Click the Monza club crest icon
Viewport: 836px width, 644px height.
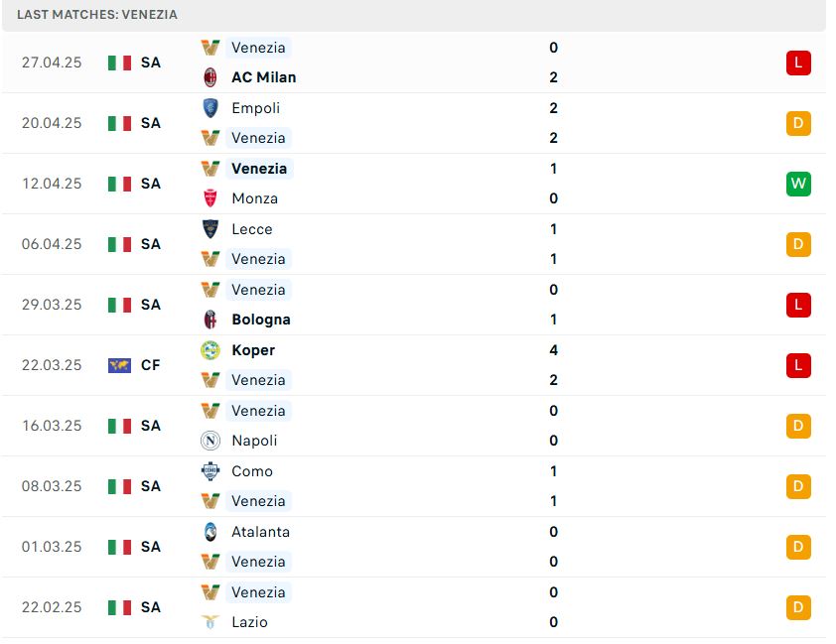pyautogui.click(x=210, y=198)
